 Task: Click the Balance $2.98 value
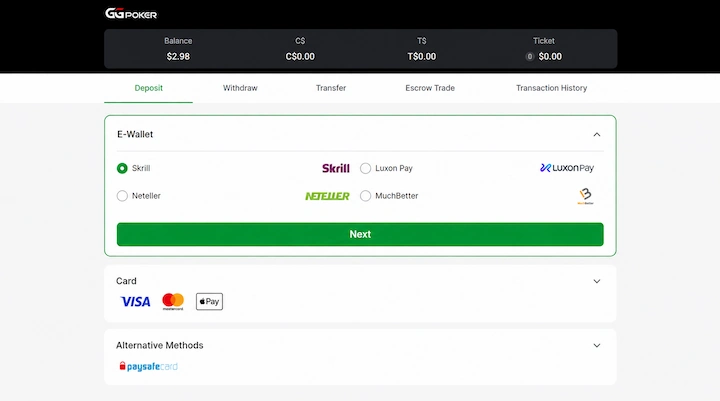[x=178, y=56]
